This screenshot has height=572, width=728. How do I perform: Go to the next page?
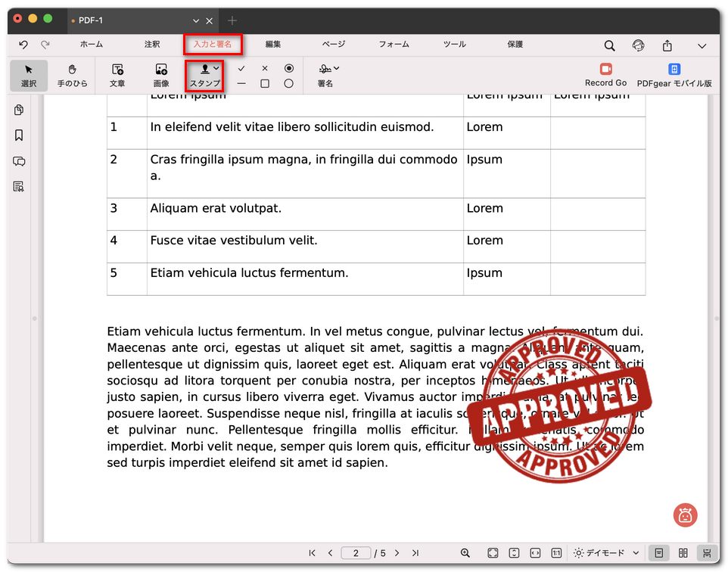397,553
